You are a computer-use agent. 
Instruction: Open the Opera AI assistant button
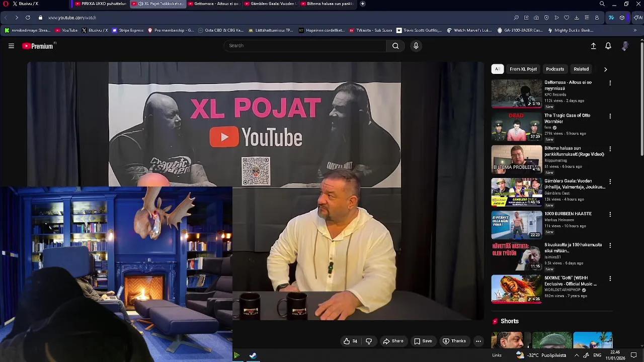pos(638,18)
